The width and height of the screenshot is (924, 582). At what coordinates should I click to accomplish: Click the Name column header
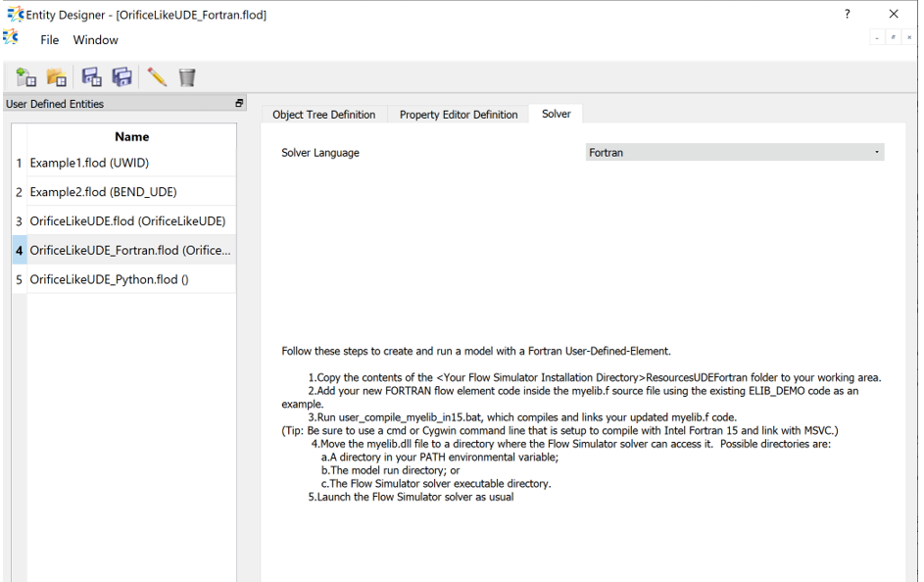[131, 137]
